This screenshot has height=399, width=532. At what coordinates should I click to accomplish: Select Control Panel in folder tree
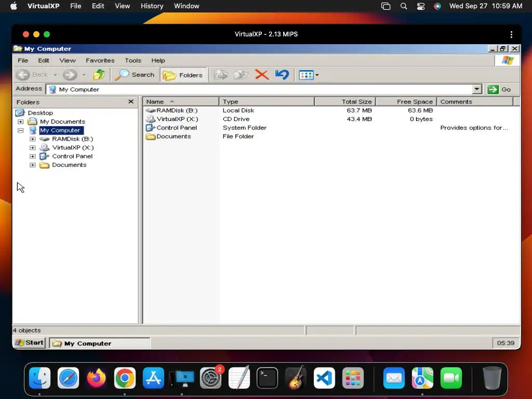pyautogui.click(x=72, y=156)
